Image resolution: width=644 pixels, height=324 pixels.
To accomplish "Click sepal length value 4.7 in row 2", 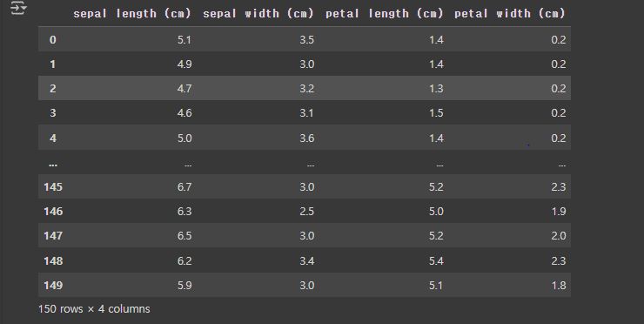I will (x=184, y=88).
